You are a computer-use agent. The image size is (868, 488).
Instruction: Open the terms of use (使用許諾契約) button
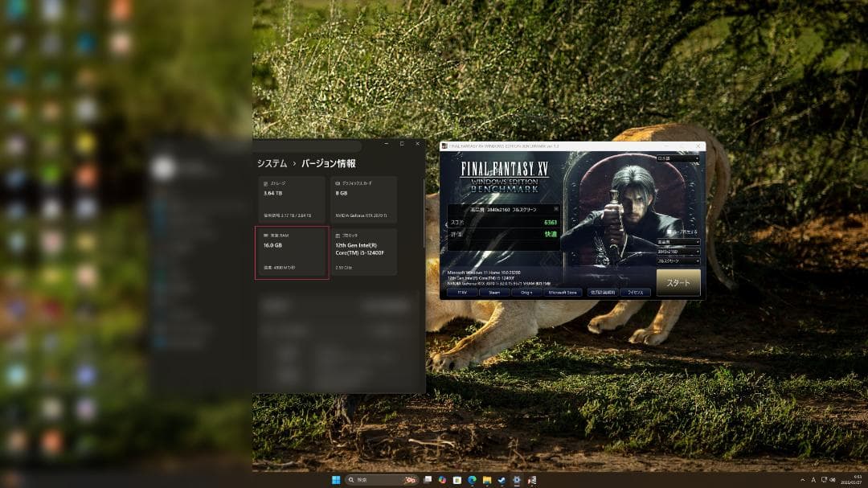pos(603,293)
